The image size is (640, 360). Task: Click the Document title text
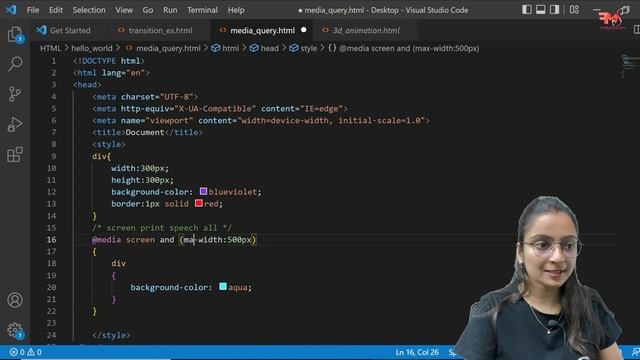coord(145,132)
